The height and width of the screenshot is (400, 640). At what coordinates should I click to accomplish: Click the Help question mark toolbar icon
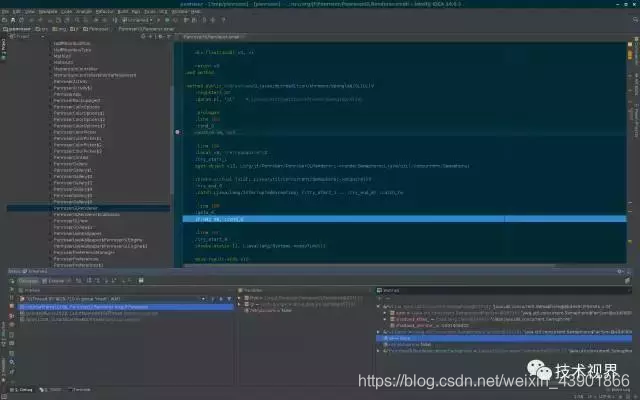point(223,20)
